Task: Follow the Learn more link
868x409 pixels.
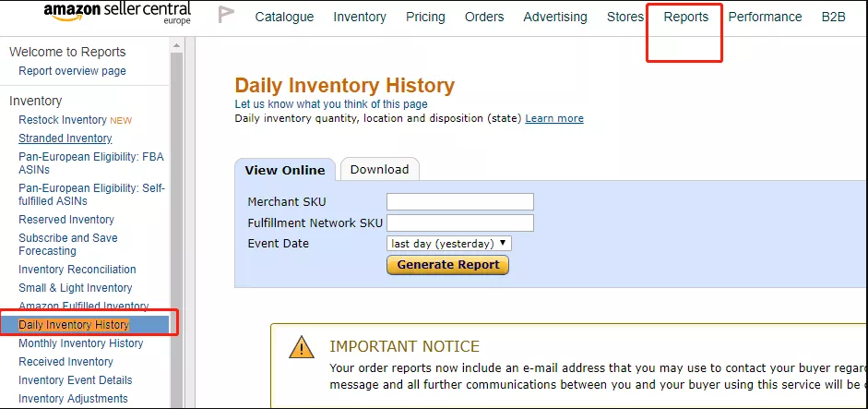Action: [554, 118]
